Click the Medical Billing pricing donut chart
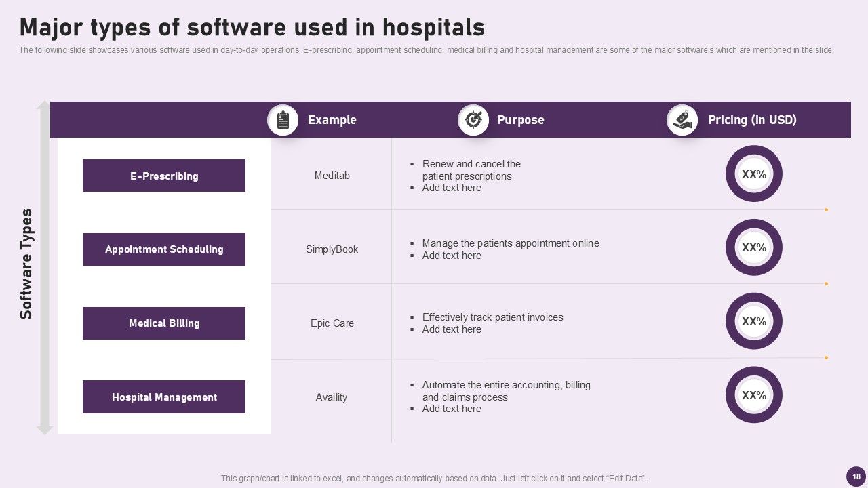This screenshot has height=488, width=868. pyautogui.click(x=753, y=321)
